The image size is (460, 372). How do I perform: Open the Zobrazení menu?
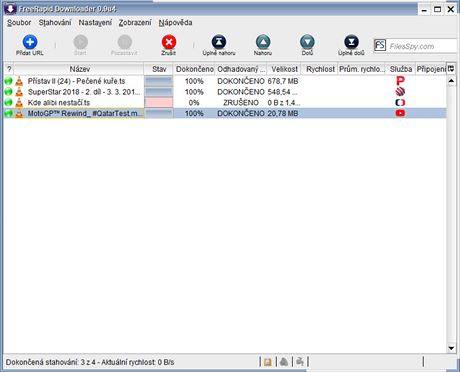pyautogui.click(x=135, y=23)
